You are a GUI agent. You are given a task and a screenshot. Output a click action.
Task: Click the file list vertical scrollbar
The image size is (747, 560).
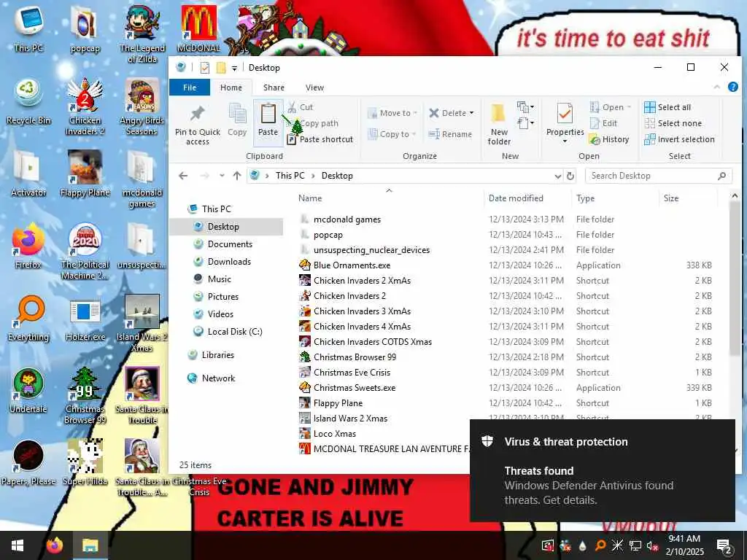(x=734, y=278)
